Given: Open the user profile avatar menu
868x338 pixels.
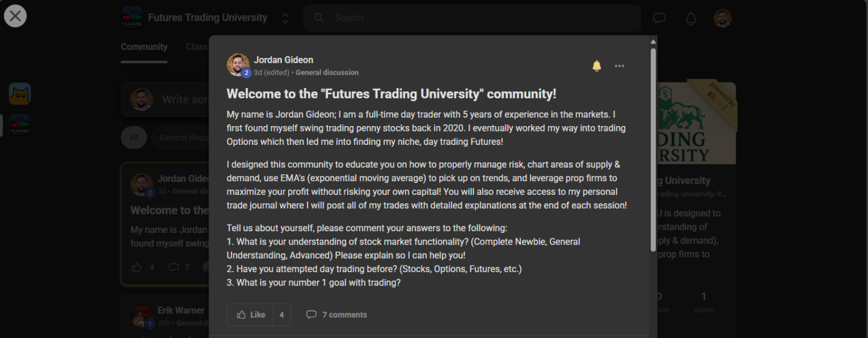Looking at the screenshot, I should (722, 18).
